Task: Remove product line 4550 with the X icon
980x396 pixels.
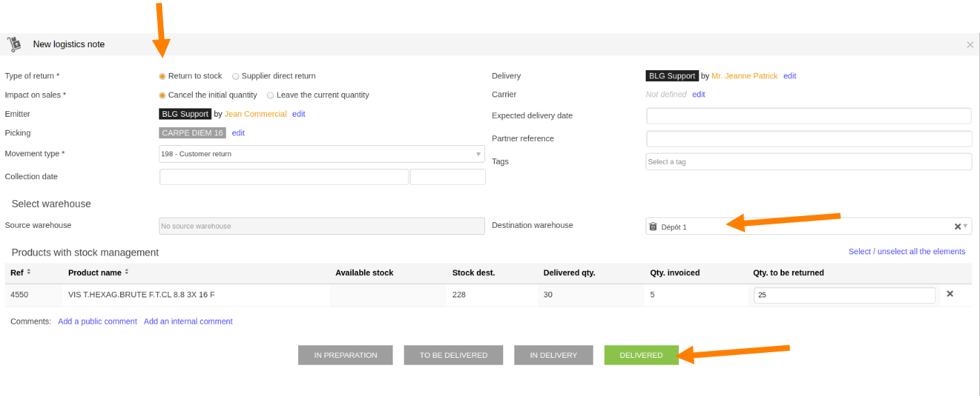Action: (949, 294)
